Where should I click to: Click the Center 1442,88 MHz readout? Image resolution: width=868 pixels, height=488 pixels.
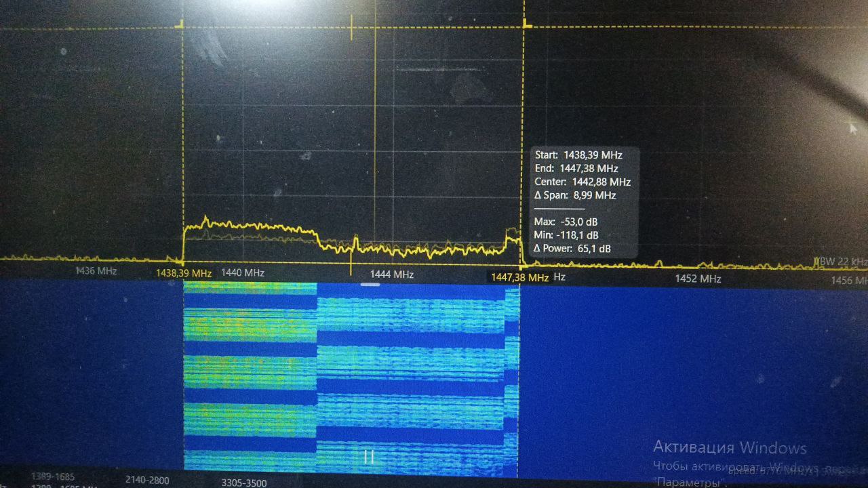[583, 182]
